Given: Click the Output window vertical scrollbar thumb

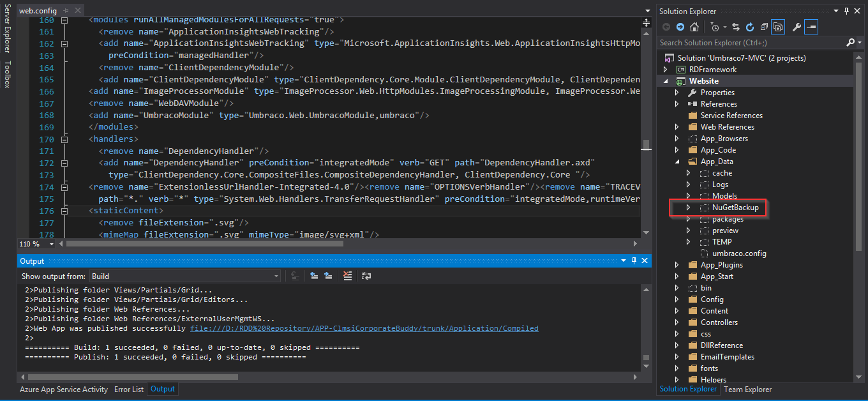Looking at the screenshot, I should [646, 358].
